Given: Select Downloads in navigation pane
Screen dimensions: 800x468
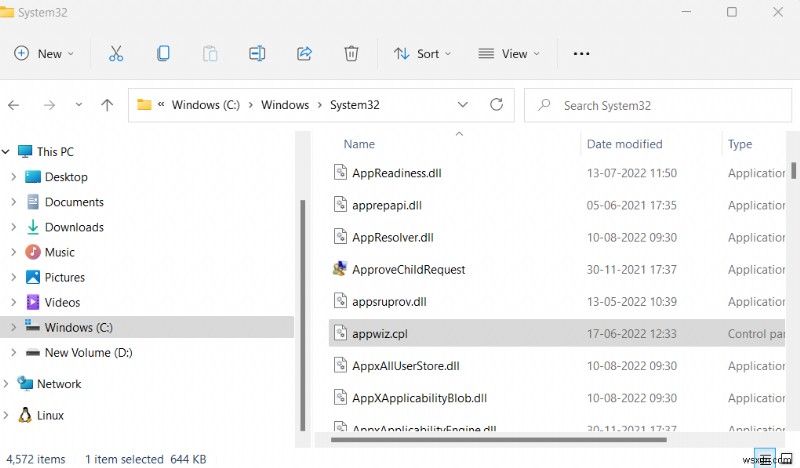Looking at the screenshot, I should (74, 227).
